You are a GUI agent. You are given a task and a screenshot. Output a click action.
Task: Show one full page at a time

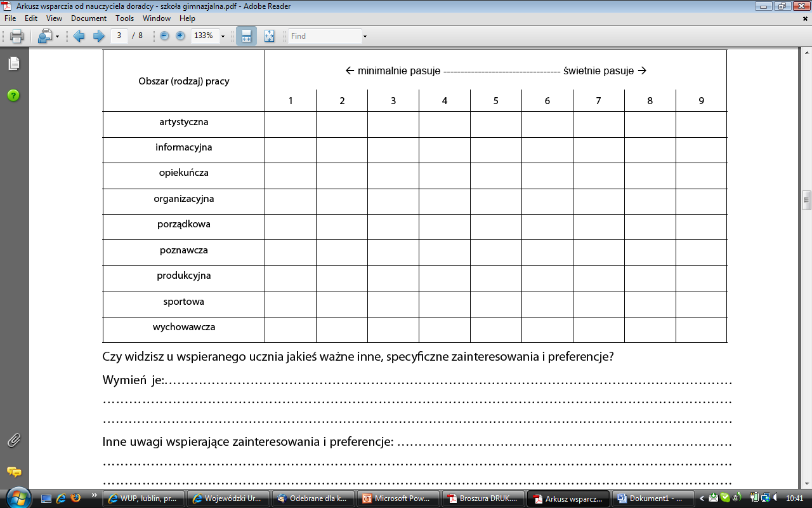[269, 36]
